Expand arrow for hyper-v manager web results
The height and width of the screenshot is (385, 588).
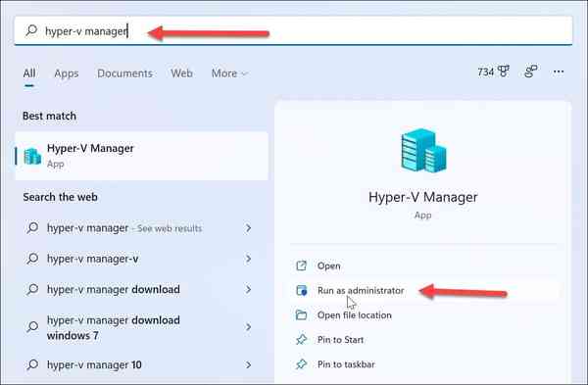[248, 228]
